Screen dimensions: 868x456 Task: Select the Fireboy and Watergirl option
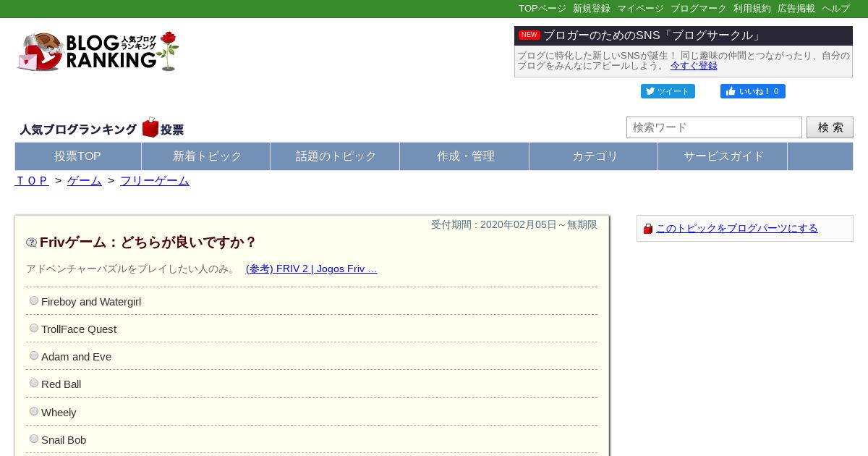(x=34, y=300)
